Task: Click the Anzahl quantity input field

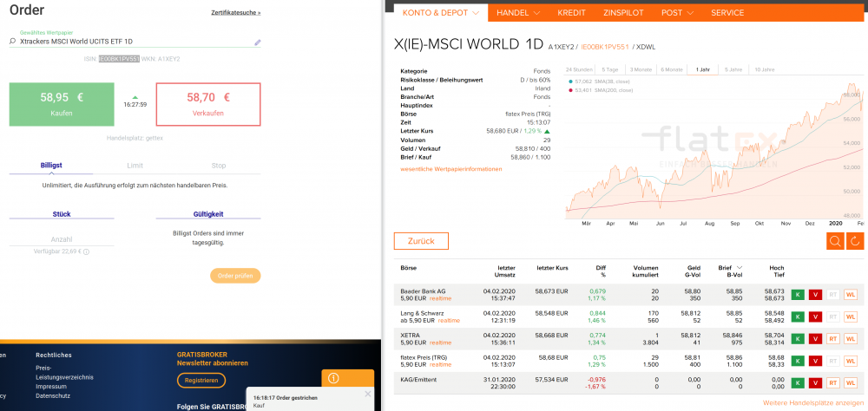Action: 62,239
